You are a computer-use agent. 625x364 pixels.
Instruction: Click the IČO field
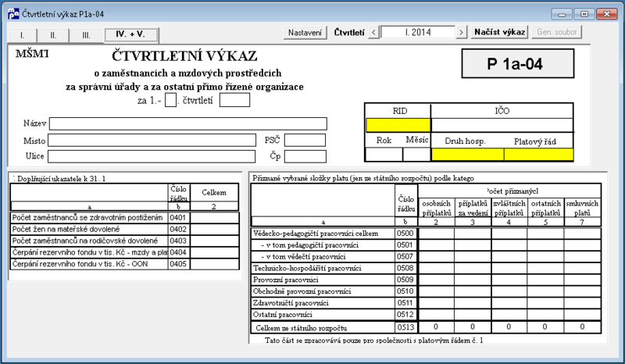pos(502,125)
